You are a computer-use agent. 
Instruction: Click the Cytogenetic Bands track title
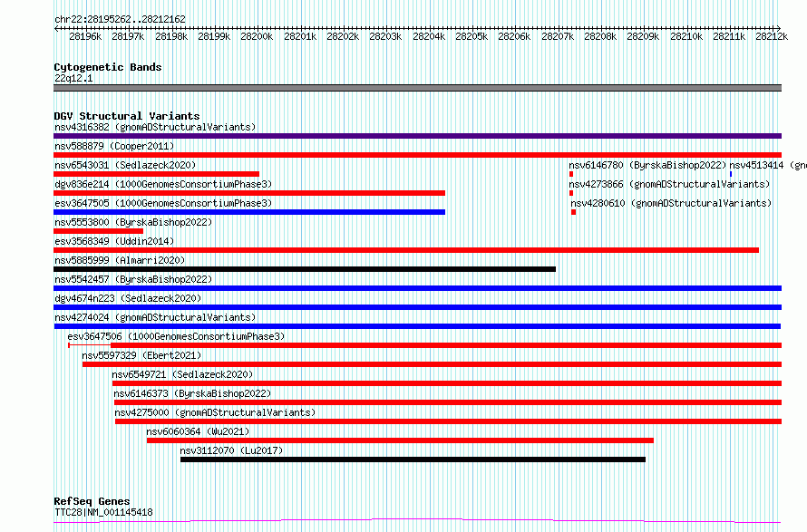[108, 67]
